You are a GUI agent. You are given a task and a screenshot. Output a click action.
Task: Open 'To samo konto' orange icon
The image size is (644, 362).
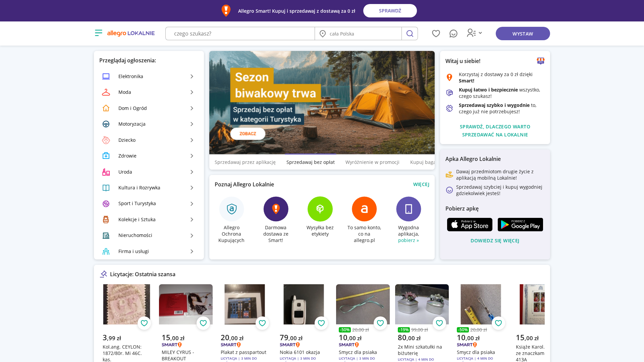[x=364, y=209]
